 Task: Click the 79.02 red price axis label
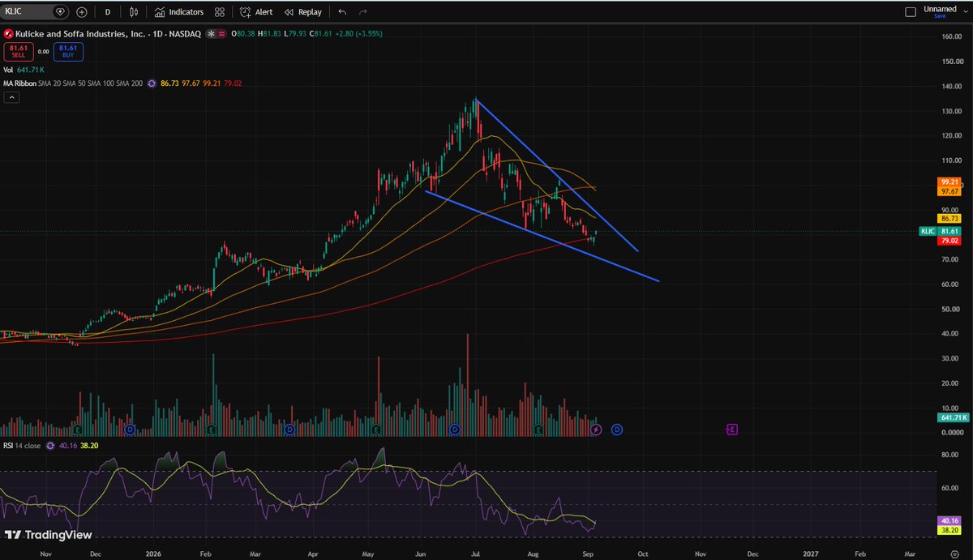pos(949,241)
